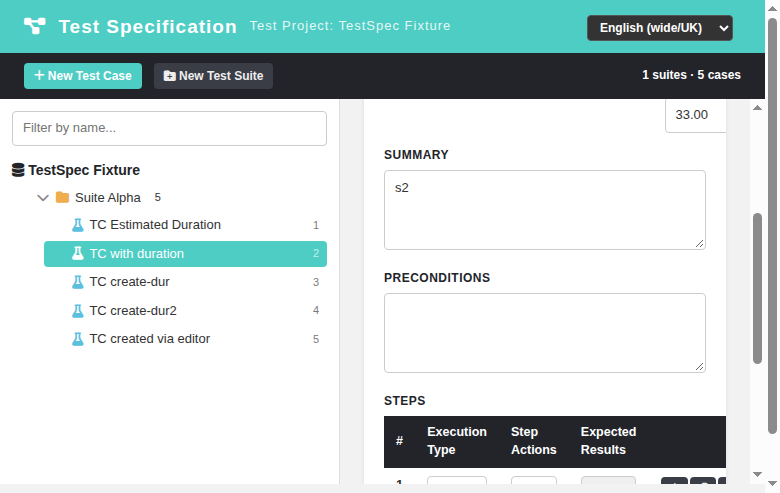Click the TestSpec Fixture database icon
780x493 pixels.
pos(18,170)
